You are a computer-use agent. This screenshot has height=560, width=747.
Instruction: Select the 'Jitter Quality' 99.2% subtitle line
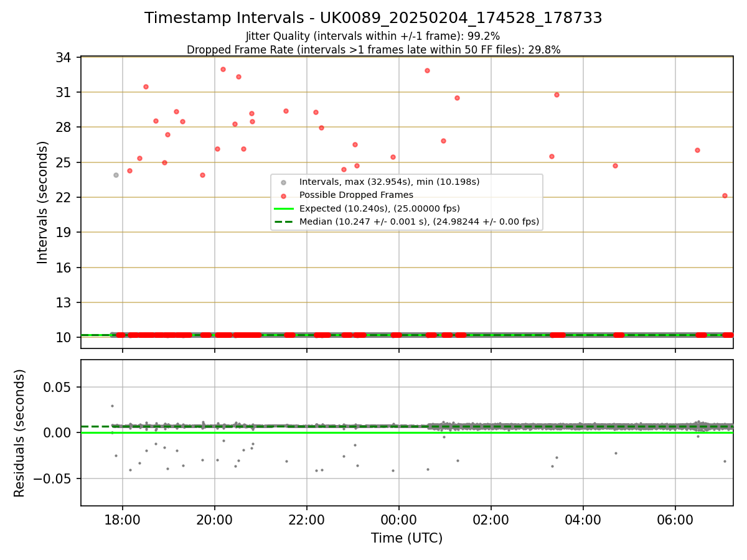[x=373, y=36]
